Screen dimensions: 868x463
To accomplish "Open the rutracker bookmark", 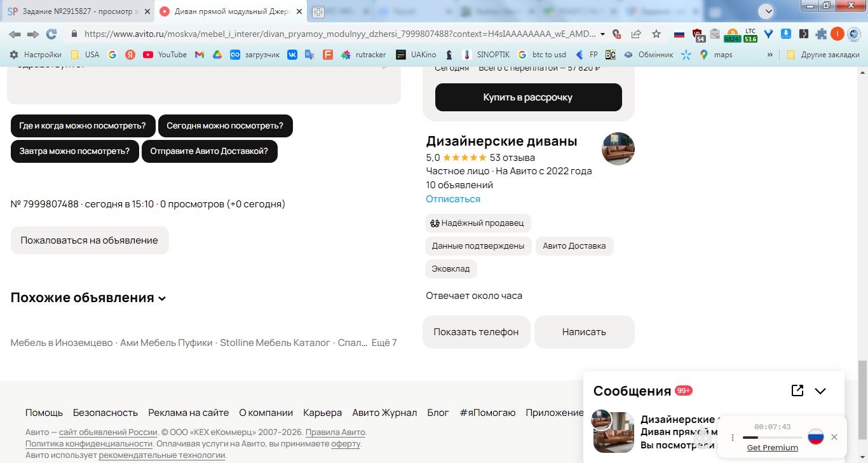I will click(363, 55).
